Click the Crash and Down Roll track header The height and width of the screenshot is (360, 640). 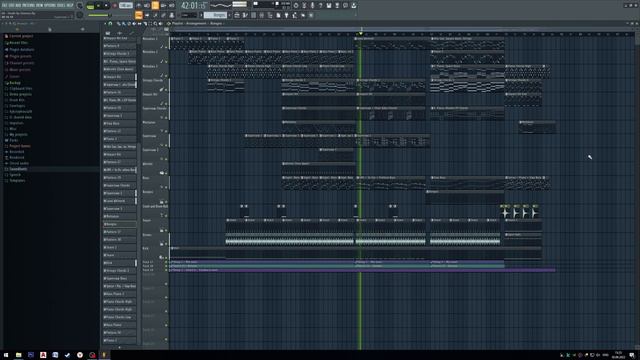point(155,210)
